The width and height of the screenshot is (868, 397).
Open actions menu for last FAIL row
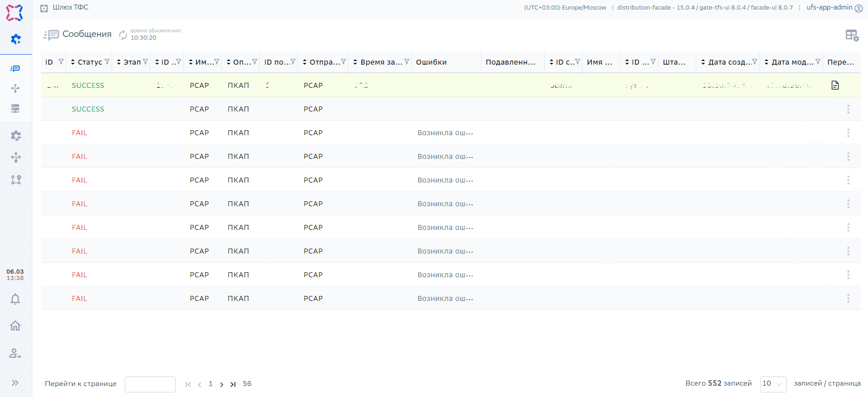(848, 298)
